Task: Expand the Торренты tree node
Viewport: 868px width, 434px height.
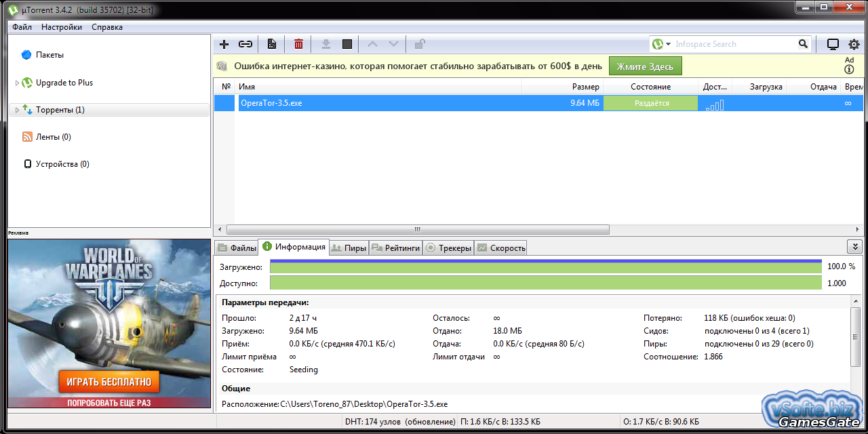Action: coord(17,110)
